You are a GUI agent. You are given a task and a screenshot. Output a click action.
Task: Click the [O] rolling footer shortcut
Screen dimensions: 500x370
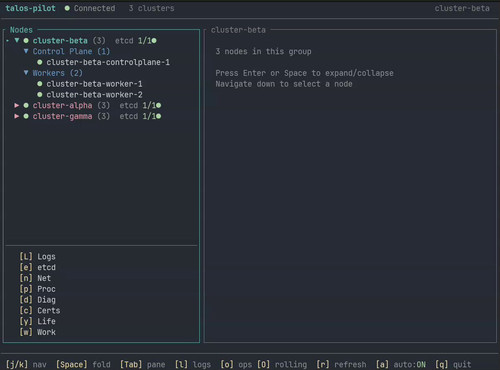click(282, 364)
